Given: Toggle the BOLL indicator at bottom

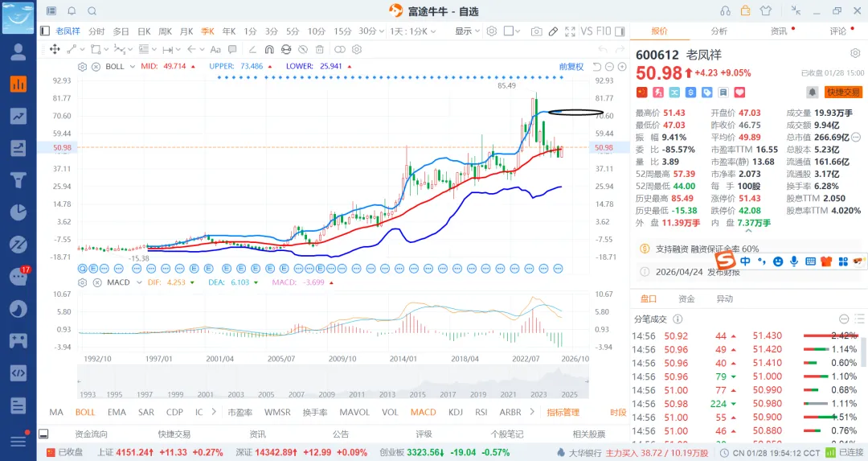Looking at the screenshot, I should [x=85, y=412].
